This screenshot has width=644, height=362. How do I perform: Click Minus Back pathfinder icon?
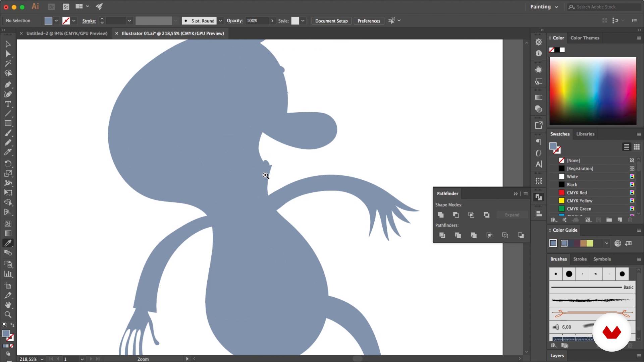521,235
